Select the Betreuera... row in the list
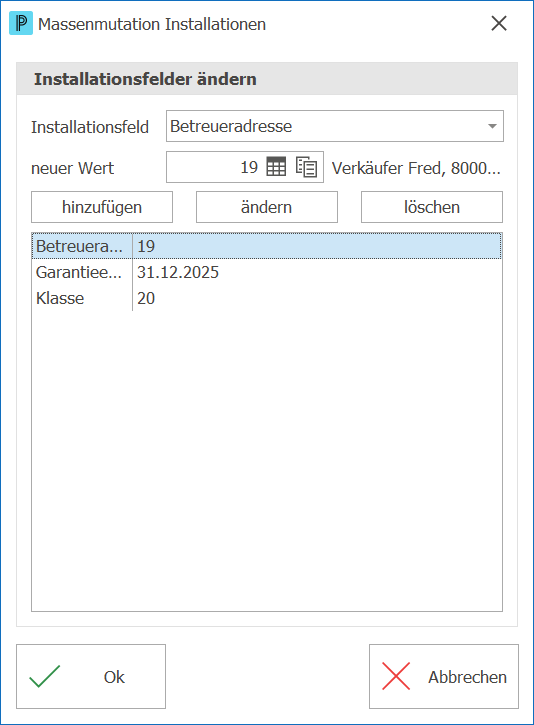This screenshot has height=725, width=534. pyautogui.click(x=267, y=246)
